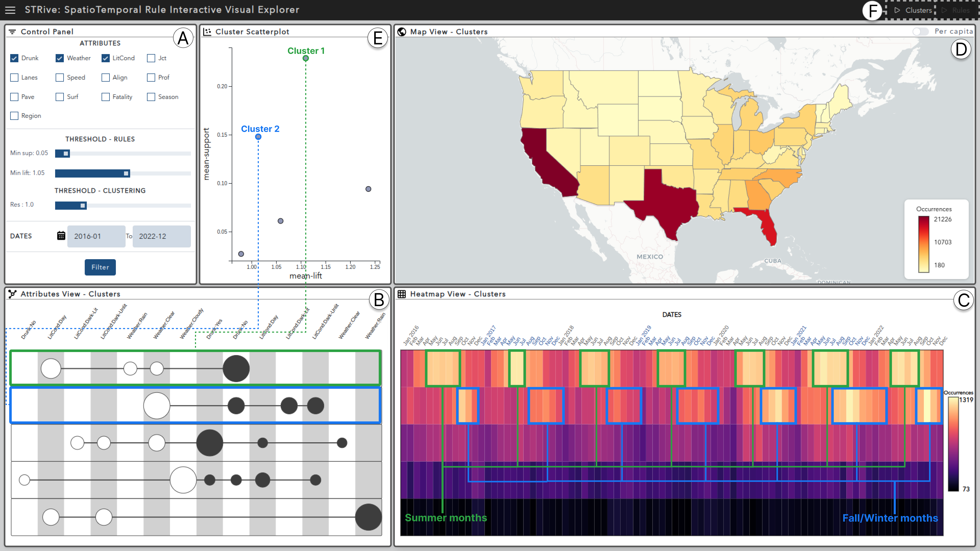The image size is (980, 551).
Task: Adjust the Min lift slider handle
Action: [x=126, y=173]
